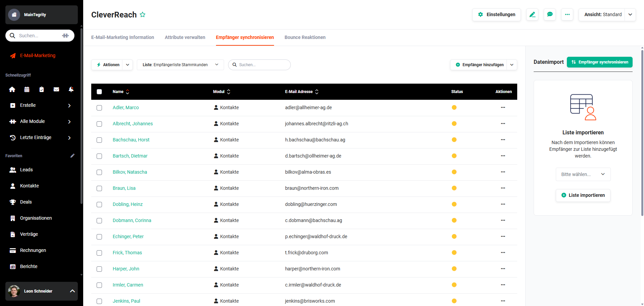The height and width of the screenshot is (306, 644).
Task: Expand the Alle Module submenu
Action: (x=69, y=122)
